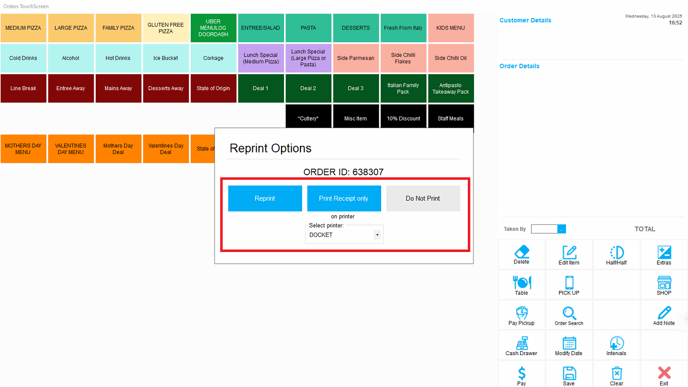This screenshot has width=688, height=387.
Task: Select Staff Meals tile
Action: click(451, 117)
